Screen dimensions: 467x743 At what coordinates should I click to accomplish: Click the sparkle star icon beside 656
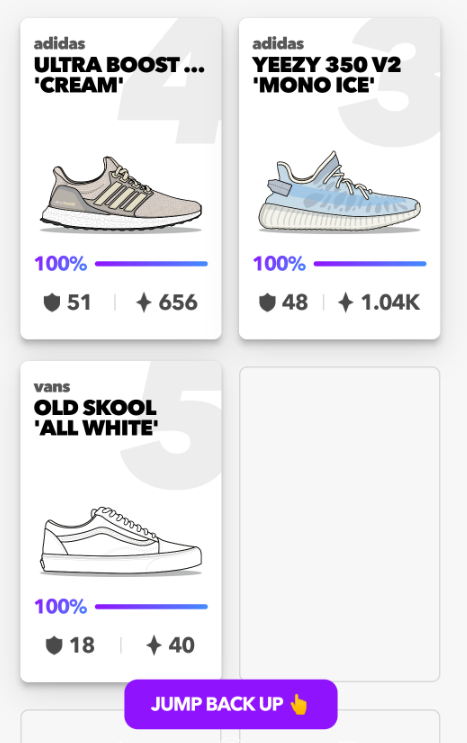(x=144, y=302)
